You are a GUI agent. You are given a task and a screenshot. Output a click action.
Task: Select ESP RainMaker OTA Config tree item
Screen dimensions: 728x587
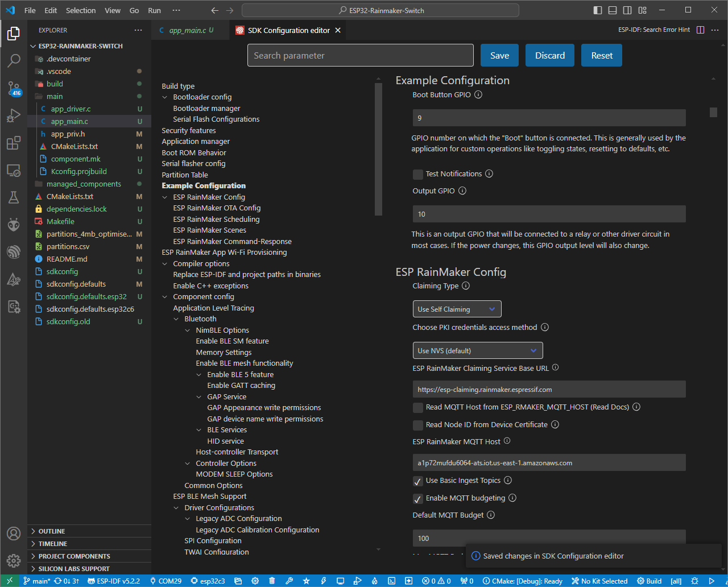coord(217,208)
